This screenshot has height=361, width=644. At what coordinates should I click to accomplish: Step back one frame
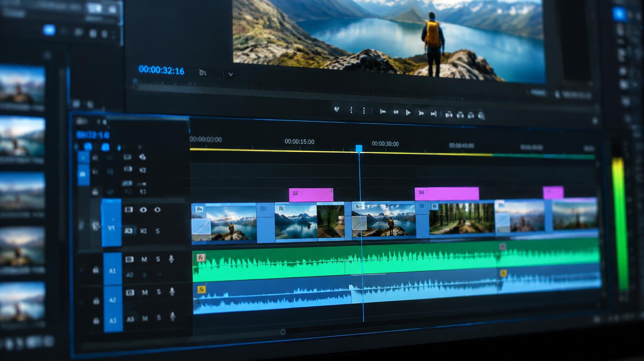point(396,112)
